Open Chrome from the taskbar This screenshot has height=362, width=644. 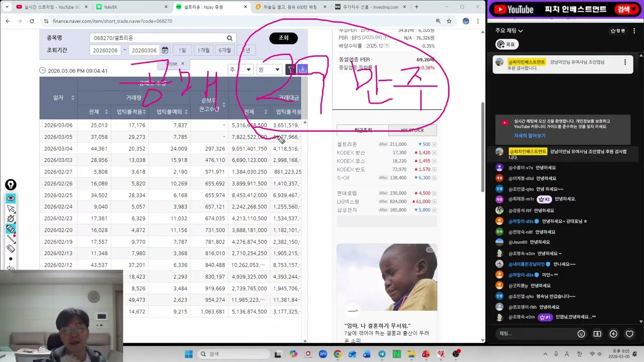click(338, 354)
